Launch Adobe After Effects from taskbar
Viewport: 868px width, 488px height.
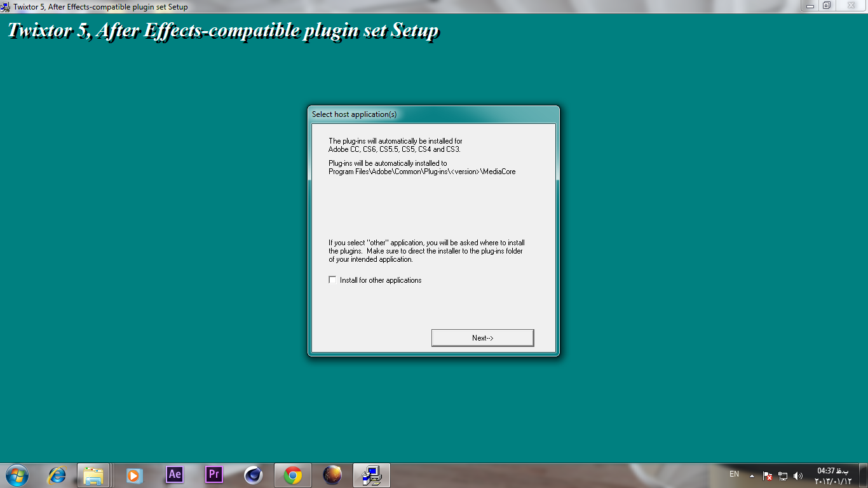175,475
